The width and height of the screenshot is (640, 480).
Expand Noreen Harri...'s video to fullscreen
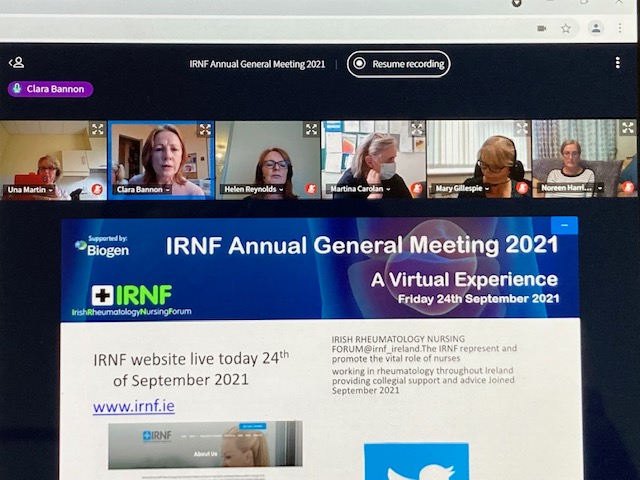tap(628, 128)
